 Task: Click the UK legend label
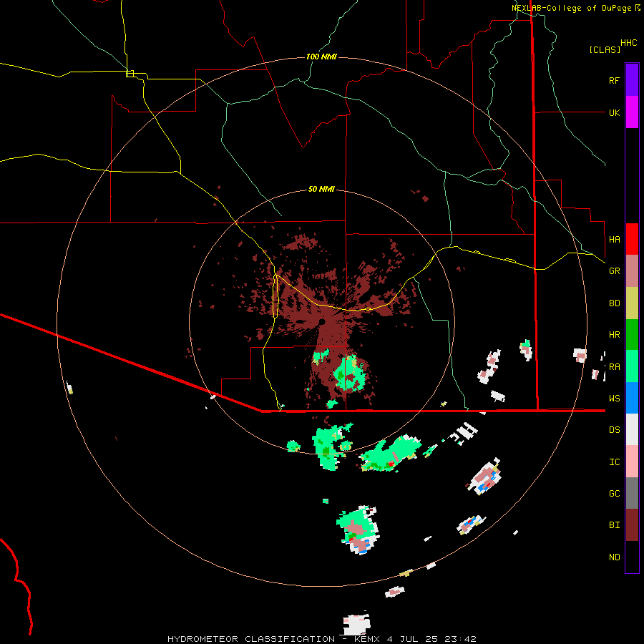pyautogui.click(x=614, y=112)
